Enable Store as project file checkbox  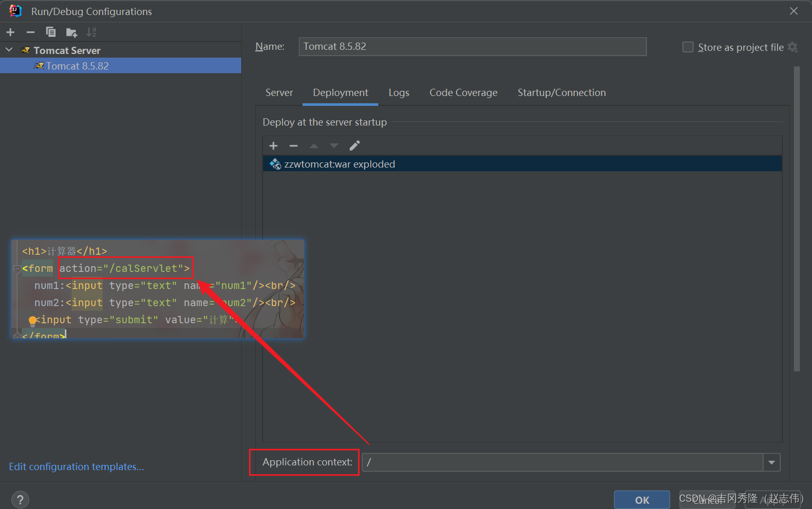click(x=688, y=47)
